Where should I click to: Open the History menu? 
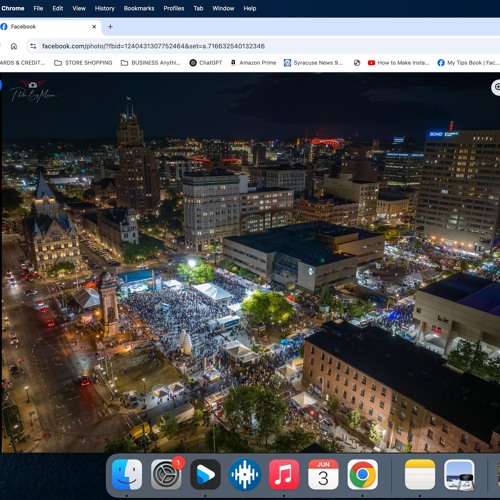click(105, 8)
